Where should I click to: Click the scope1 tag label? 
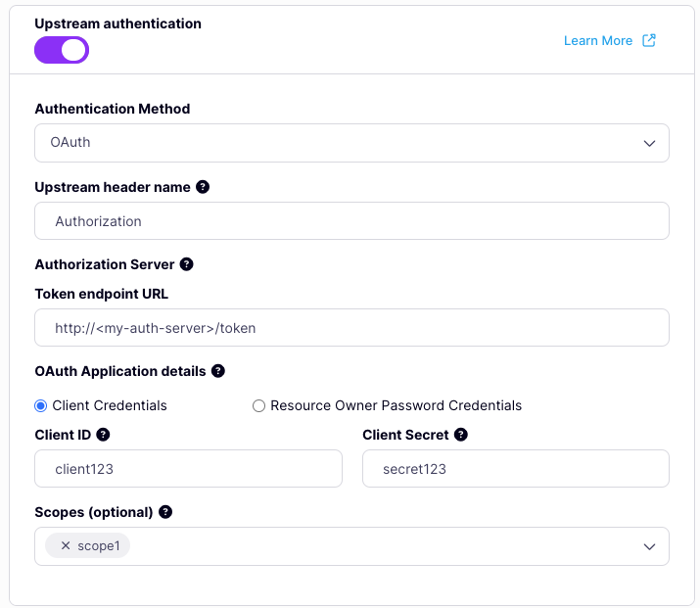point(98,546)
